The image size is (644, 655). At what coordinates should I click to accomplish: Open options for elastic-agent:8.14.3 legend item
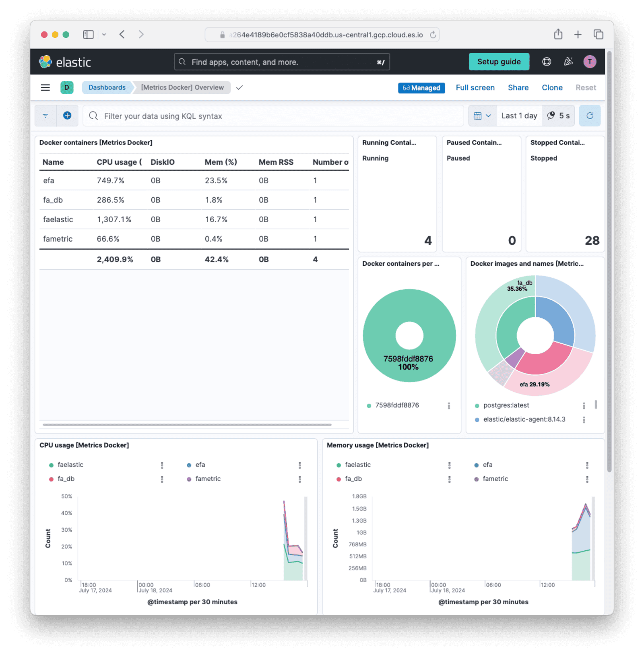click(x=584, y=420)
